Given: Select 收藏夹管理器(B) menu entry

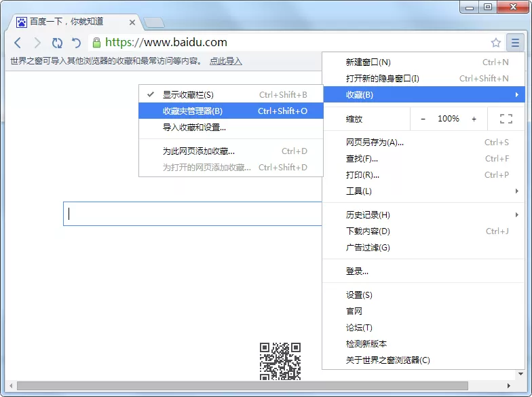Looking at the screenshot, I should [x=231, y=111].
